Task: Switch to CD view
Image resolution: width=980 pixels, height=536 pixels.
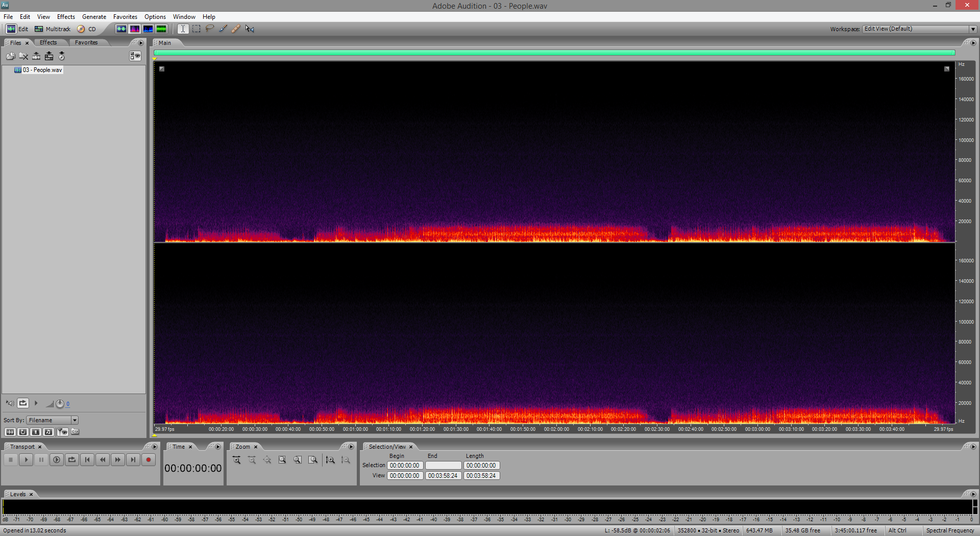Action: pyautogui.click(x=87, y=29)
